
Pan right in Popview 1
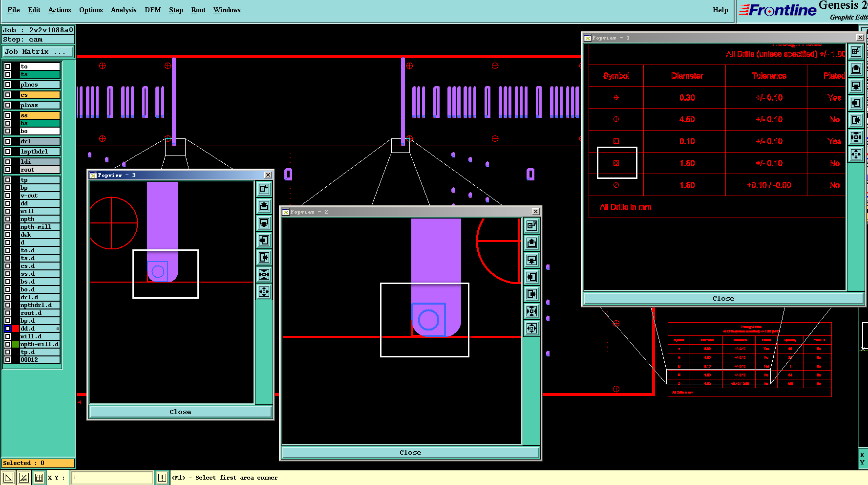(x=856, y=120)
